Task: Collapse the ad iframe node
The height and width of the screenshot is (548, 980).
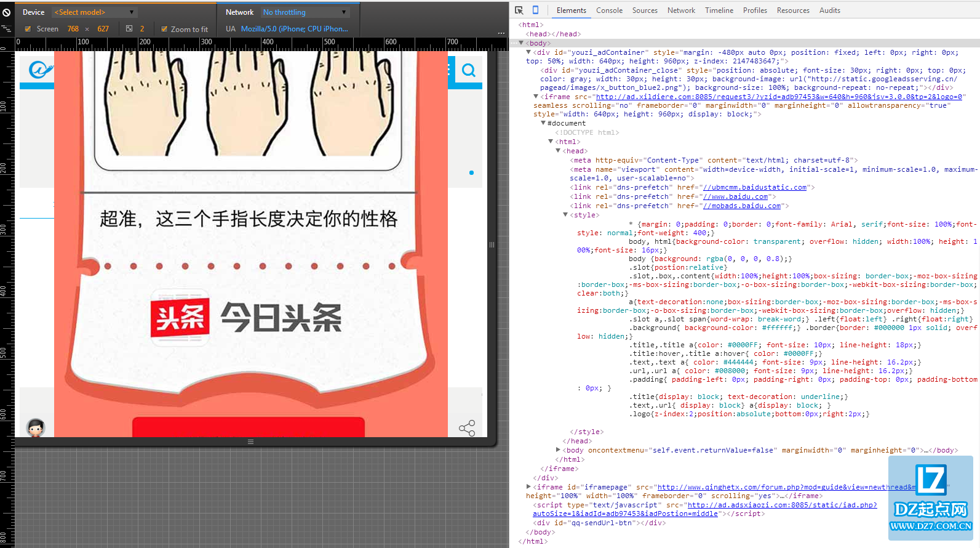Action: pyautogui.click(x=536, y=97)
